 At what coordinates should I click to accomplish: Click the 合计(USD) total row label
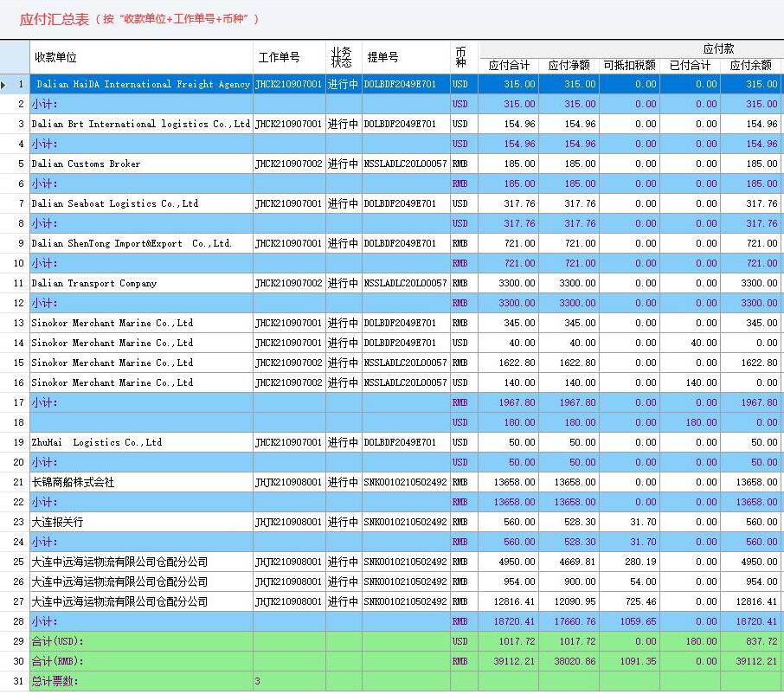pyautogui.click(x=58, y=641)
